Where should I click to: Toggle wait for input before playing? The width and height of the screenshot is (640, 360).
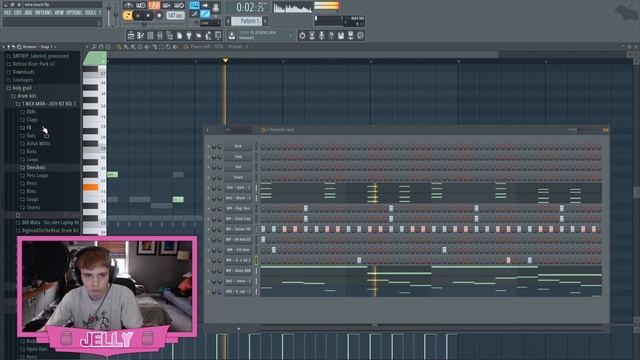click(141, 5)
